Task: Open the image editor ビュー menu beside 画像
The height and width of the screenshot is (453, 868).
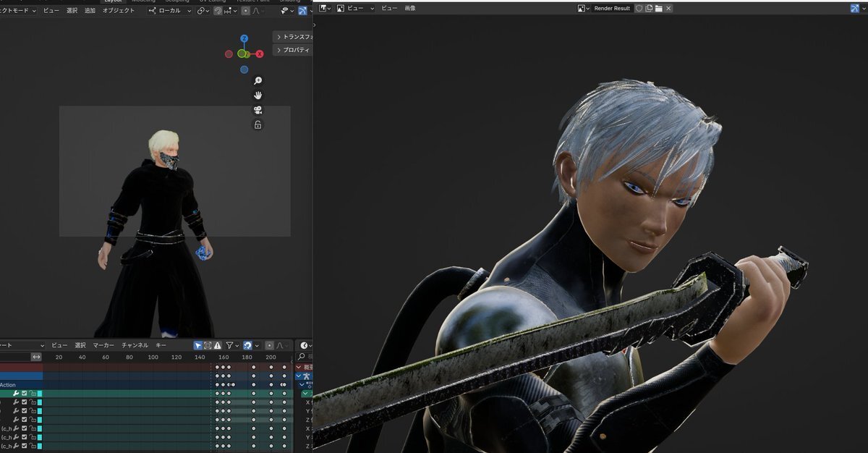Action: pyautogui.click(x=389, y=8)
